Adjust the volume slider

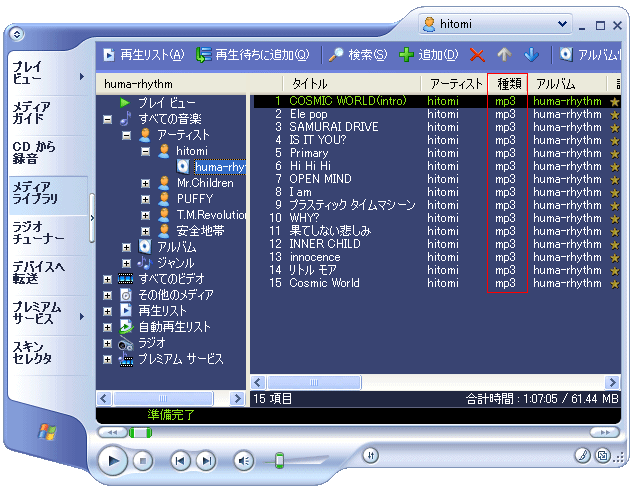[279, 460]
